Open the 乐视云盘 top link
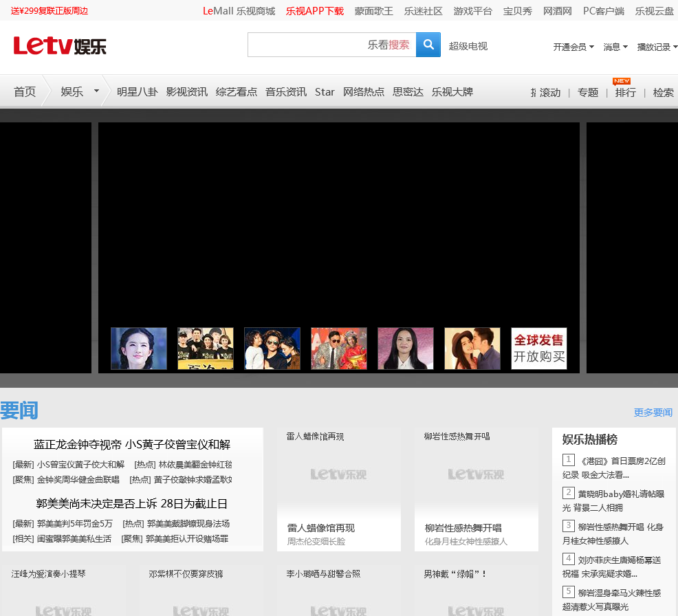The image size is (678, 616). (x=654, y=11)
